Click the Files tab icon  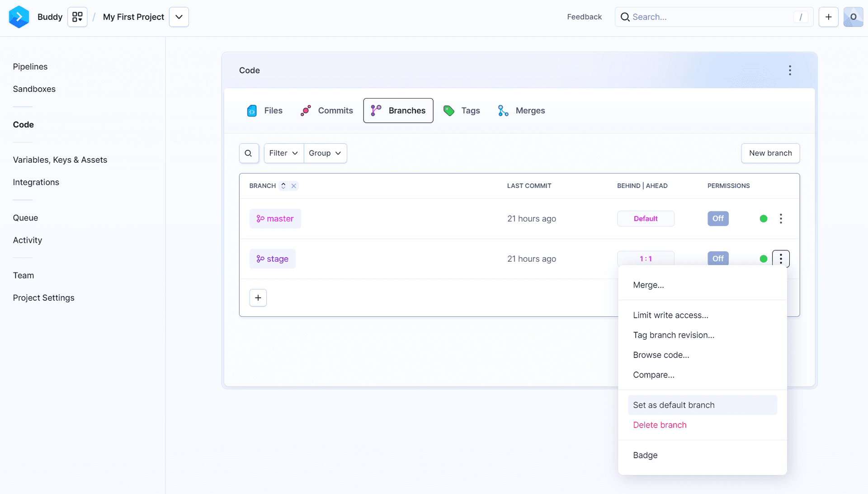pos(253,110)
